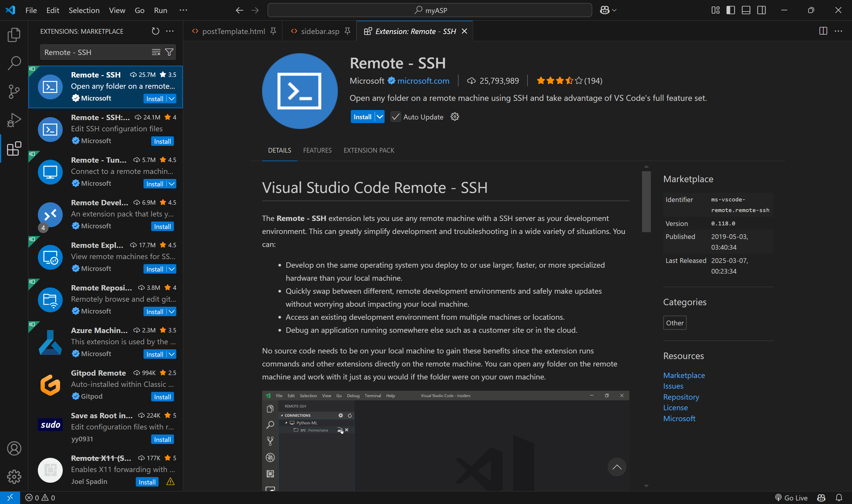Open the Manage gear in activity bar
The image size is (852, 504).
(x=14, y=477)
